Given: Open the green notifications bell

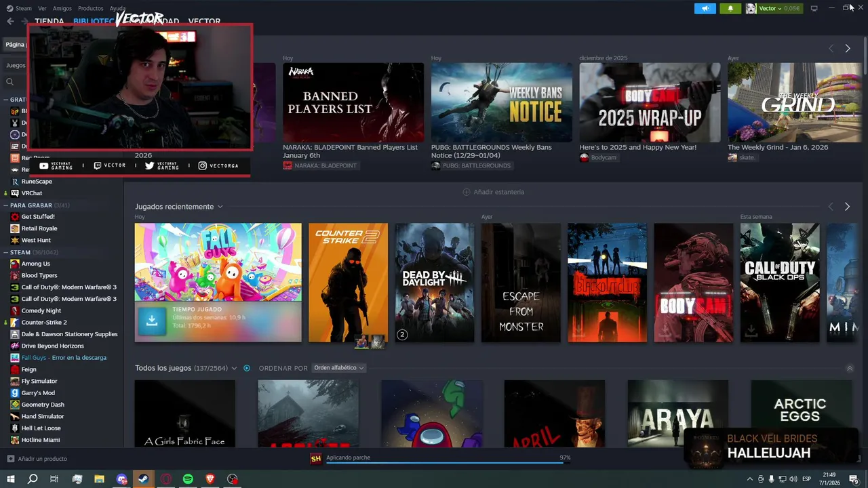Looking at the screenshot, I should click(x=730, y=8).
